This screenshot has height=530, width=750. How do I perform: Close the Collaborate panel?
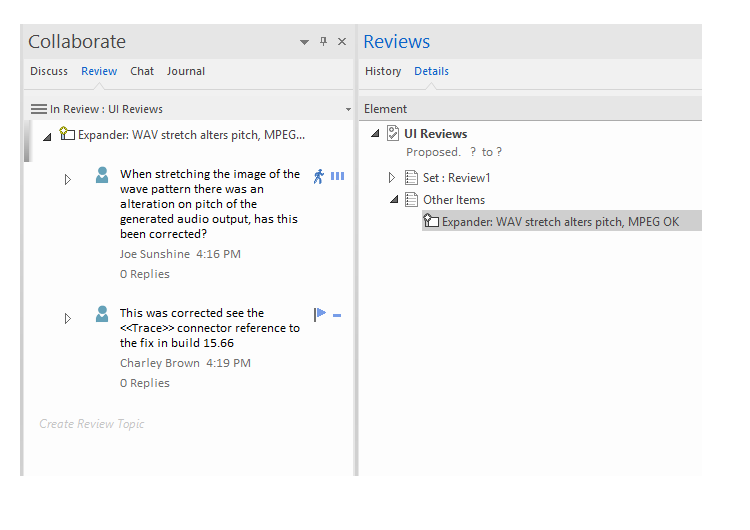click(x=342, y=42)
